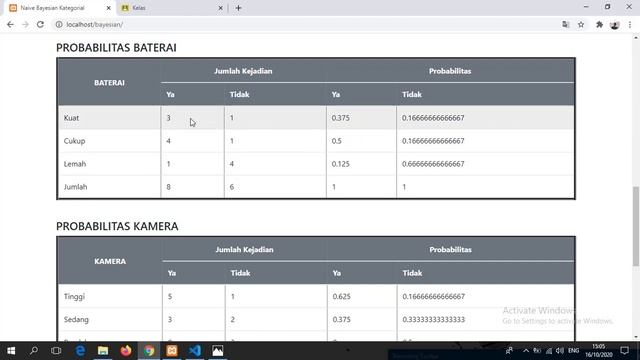Launch Microsoft Edge from the taskbar
The width and height of the screenshot is (640, 360).
pyautogui.click(x=80, y=351)
